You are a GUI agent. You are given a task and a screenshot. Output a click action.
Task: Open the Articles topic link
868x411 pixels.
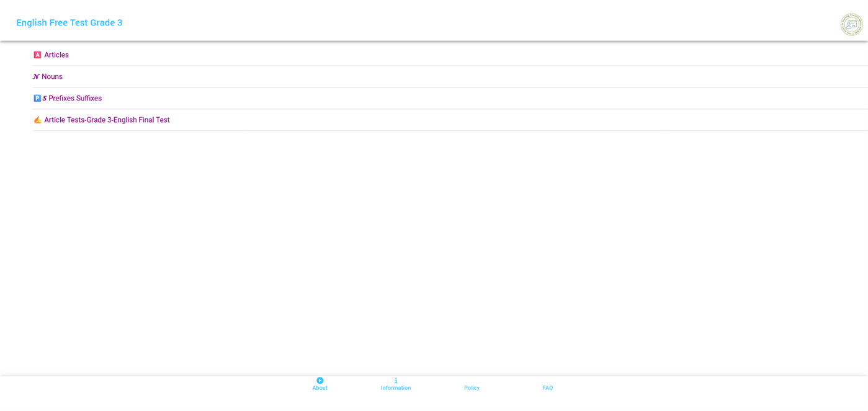(56, 55)
